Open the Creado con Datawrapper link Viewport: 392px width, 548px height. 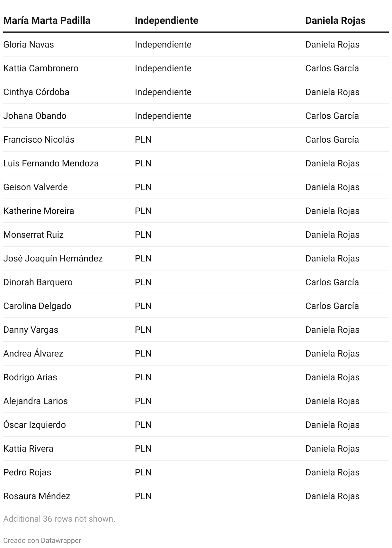click(42, 541)
